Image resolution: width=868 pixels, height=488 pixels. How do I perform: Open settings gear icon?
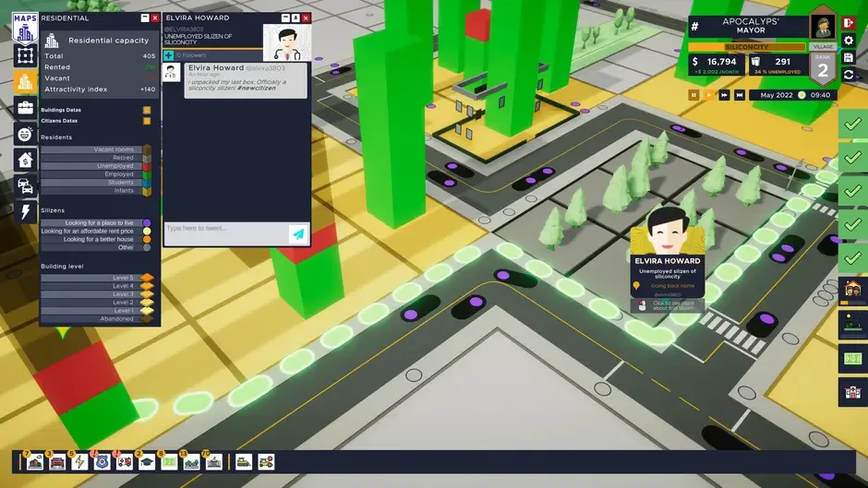(848, 41)
